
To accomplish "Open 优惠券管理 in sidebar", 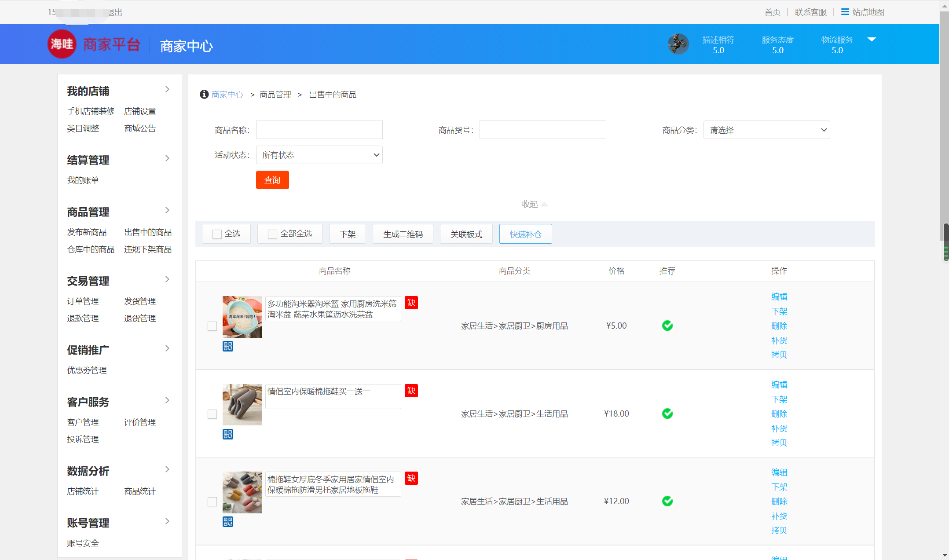I will coord(87,370).
